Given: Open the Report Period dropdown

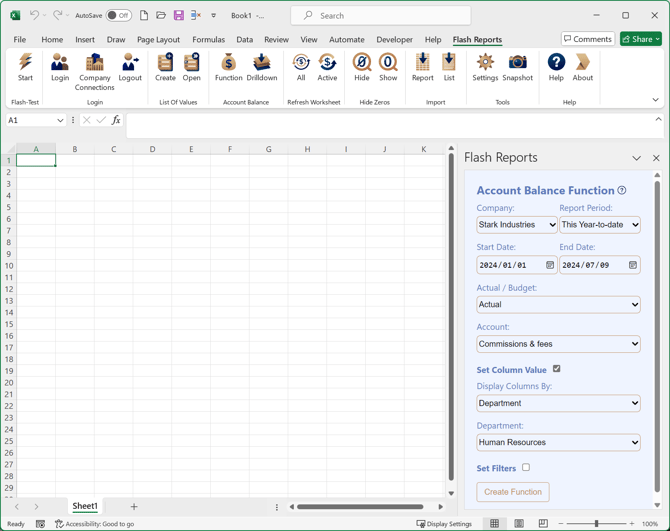Looking at the screenshot, I should (x=600, y=225).
